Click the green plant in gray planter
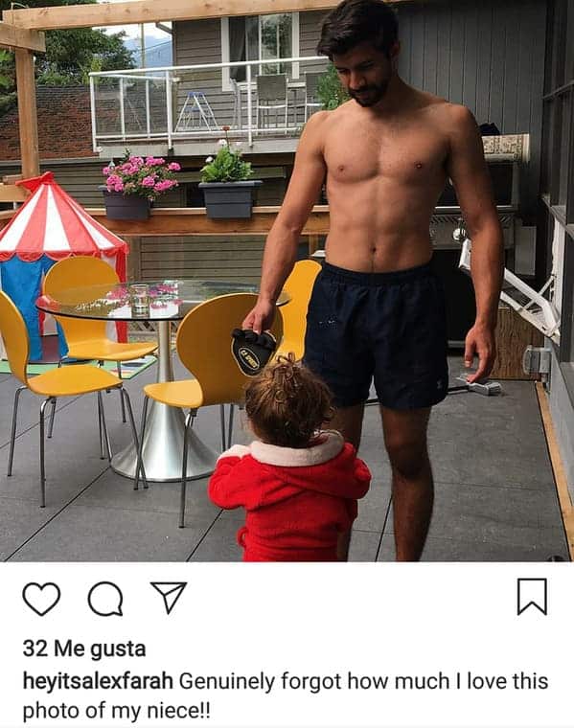The width and height of the screenshot is (574, 728). pos(226,165)
